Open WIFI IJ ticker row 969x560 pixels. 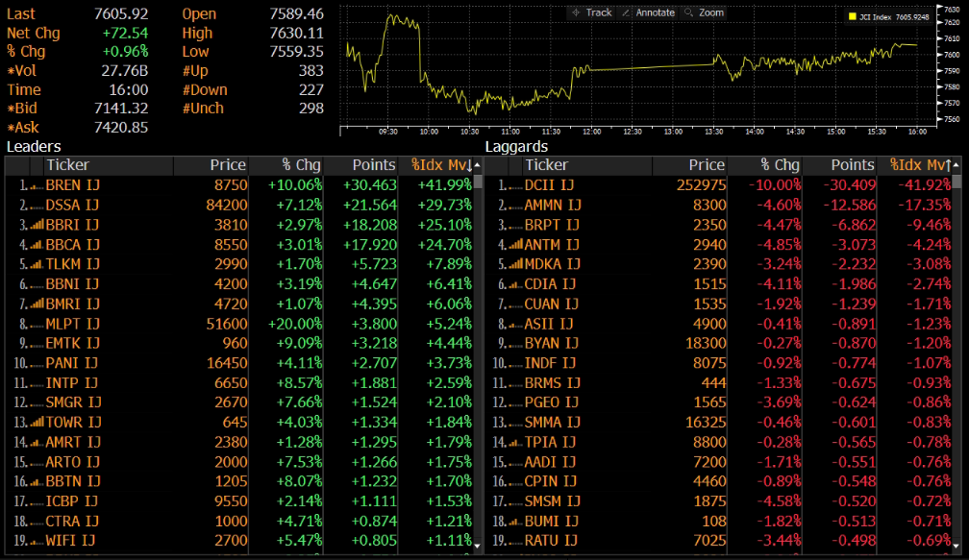(x=70, y=541)
